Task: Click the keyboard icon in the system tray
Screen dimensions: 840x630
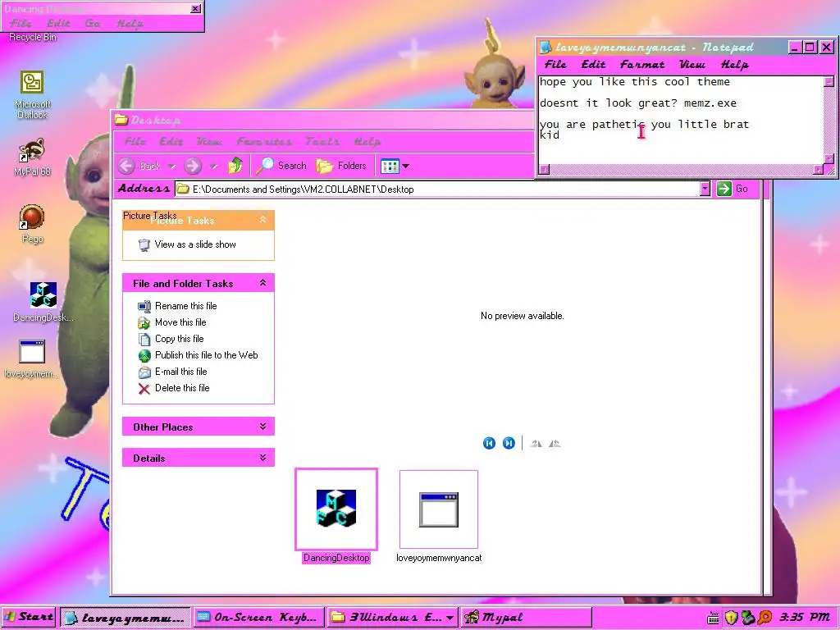Action: pos(713,619)
